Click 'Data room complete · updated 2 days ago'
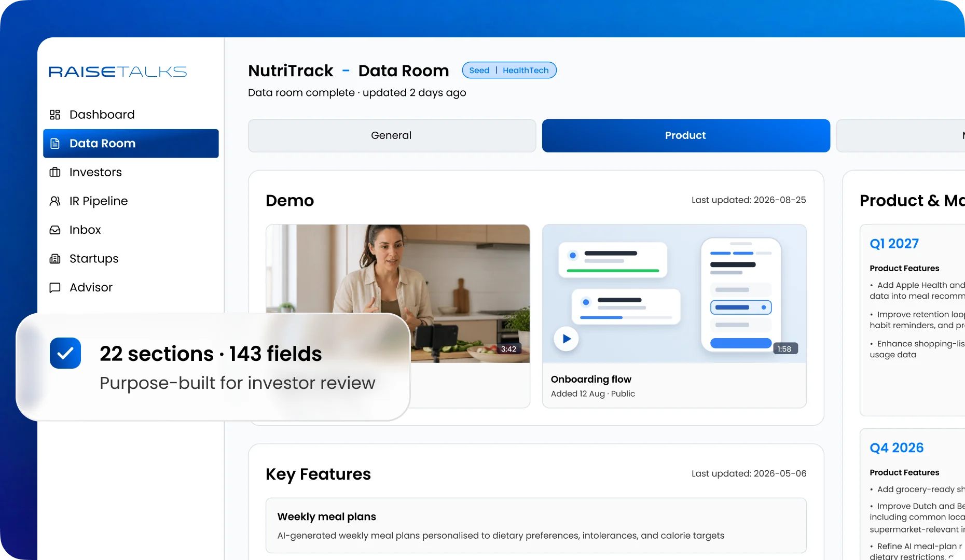 pos(357,93)
